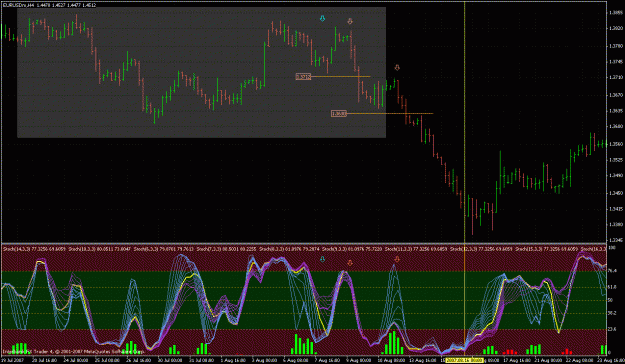Click the 76.4 level on indicator scale

coord(613,271)
